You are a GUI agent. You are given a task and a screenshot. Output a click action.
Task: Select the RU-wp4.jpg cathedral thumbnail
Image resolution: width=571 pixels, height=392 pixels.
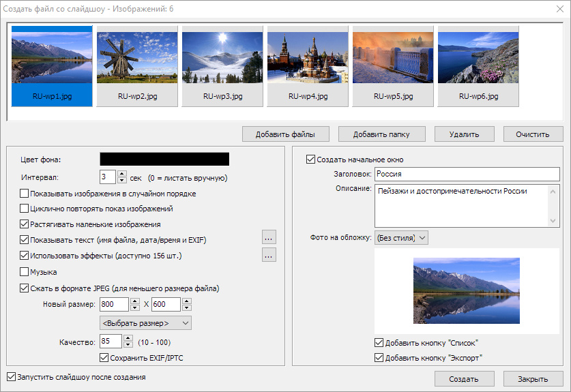click(308, 66)
